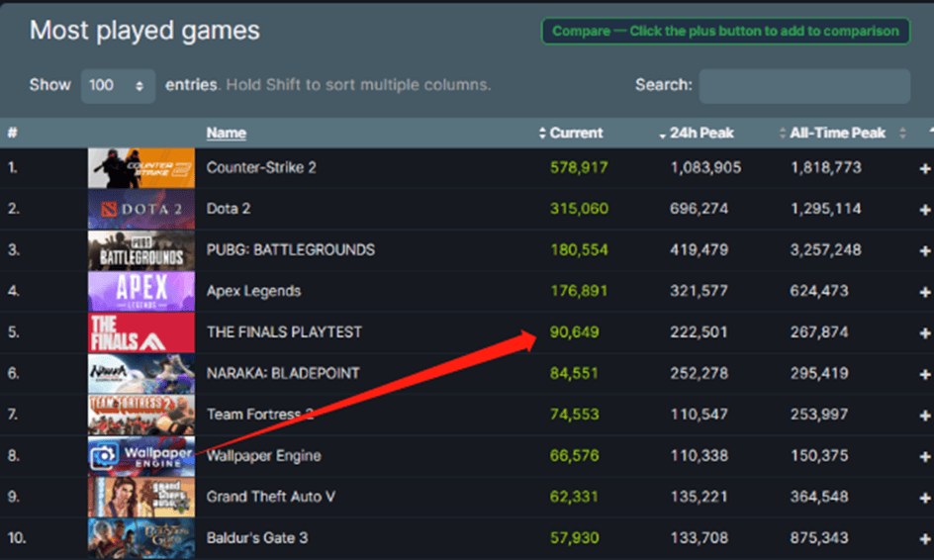
Task: Select current players value 90,649
Action: tap(574, 331)
